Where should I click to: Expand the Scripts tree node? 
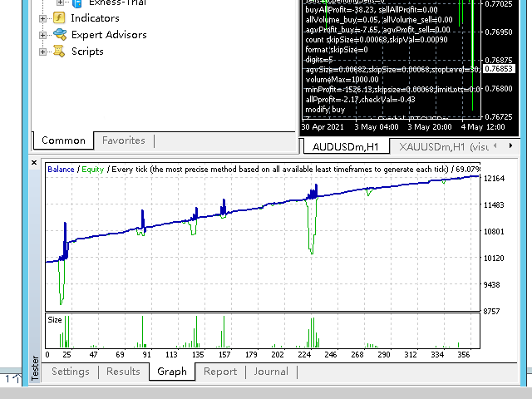(42, 52)
